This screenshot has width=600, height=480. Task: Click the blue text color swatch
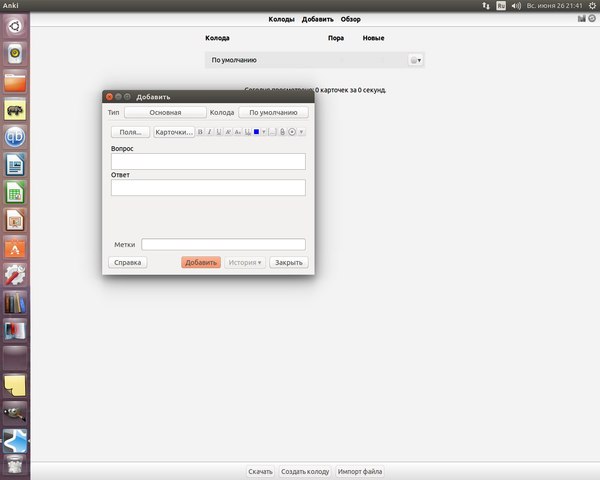coord(256,132)
